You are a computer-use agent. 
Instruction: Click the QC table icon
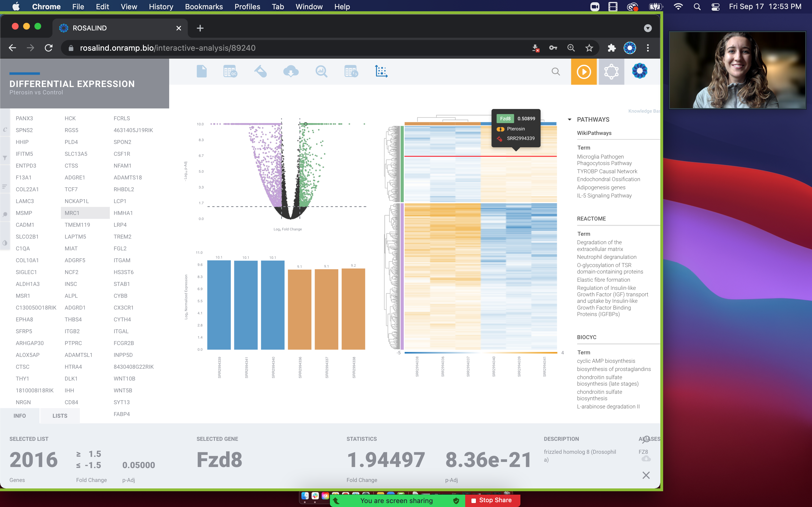click(x=230, y=72)
